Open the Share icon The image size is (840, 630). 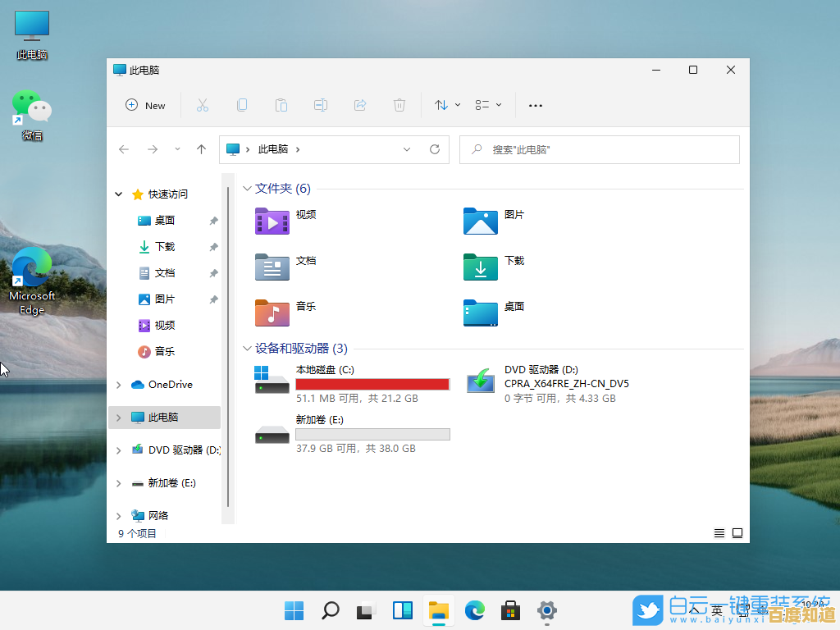360,105
